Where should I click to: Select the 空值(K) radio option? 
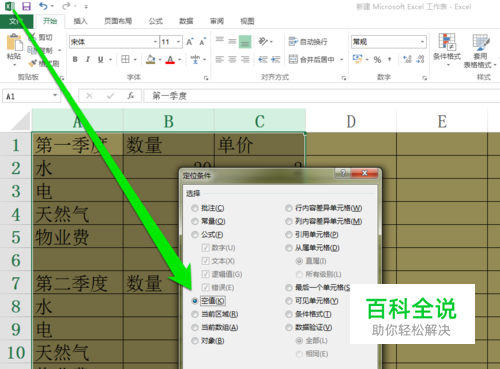195,301
